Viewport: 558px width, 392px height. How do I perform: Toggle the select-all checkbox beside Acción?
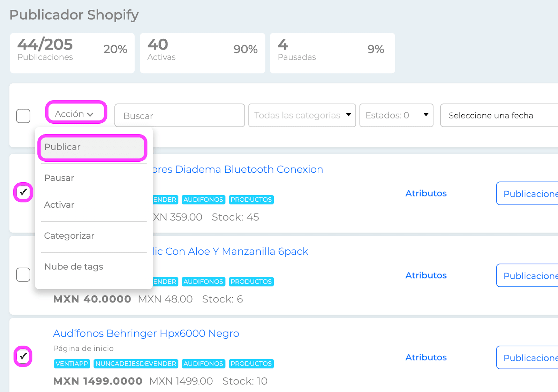(x=23, y=116)
